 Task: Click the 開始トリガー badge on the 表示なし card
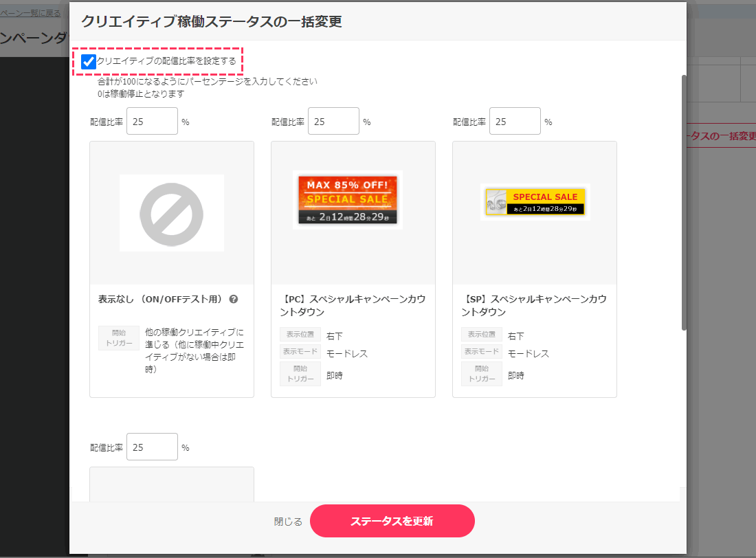(x=118, y=337)
